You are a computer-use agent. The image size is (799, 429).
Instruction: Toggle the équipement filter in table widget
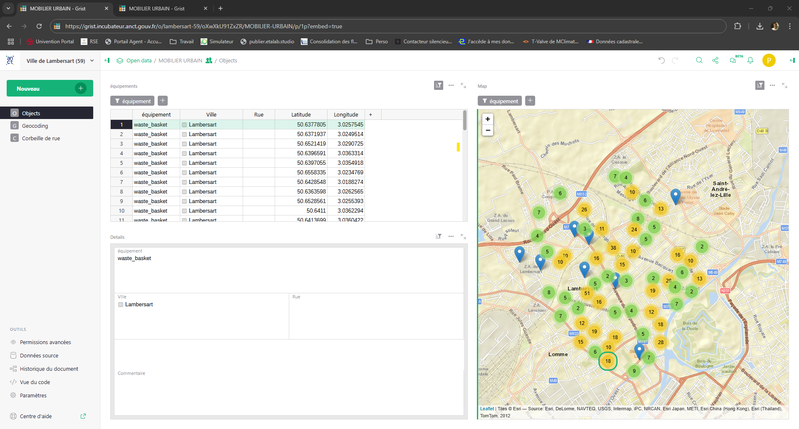(x=132, y=101)
